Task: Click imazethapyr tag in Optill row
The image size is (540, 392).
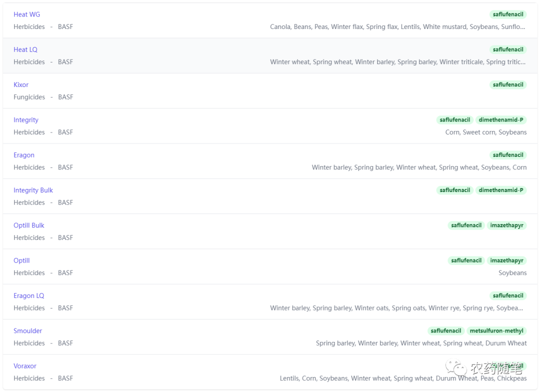Action: pyautogui.click(x=507, y=260)
